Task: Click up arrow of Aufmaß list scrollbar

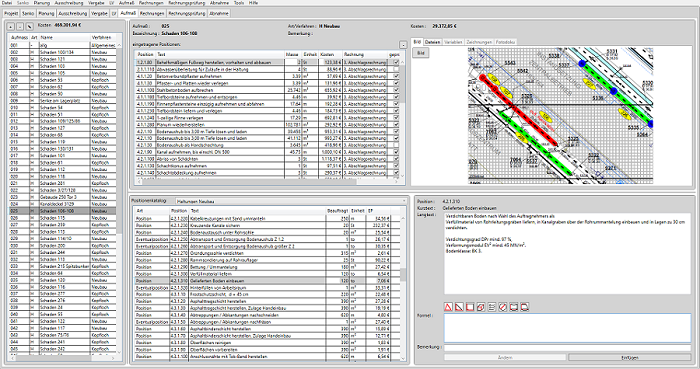Action: (119, 46)
